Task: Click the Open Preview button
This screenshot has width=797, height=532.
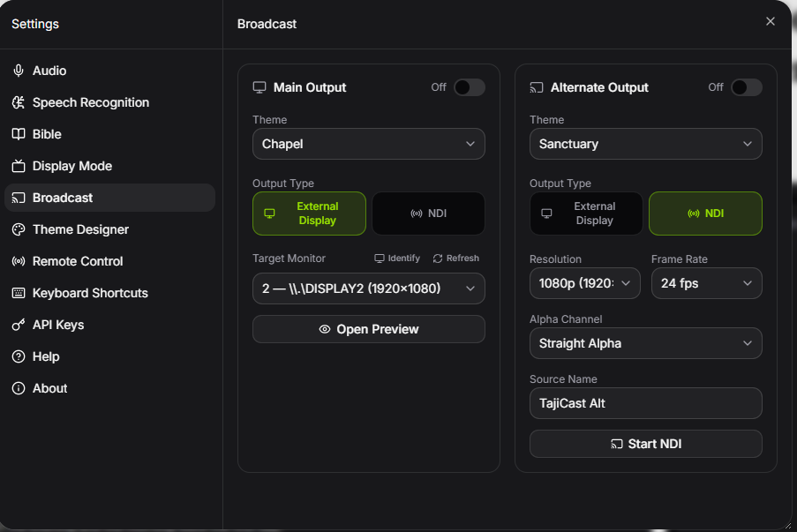Action: [x=369, y=329]
